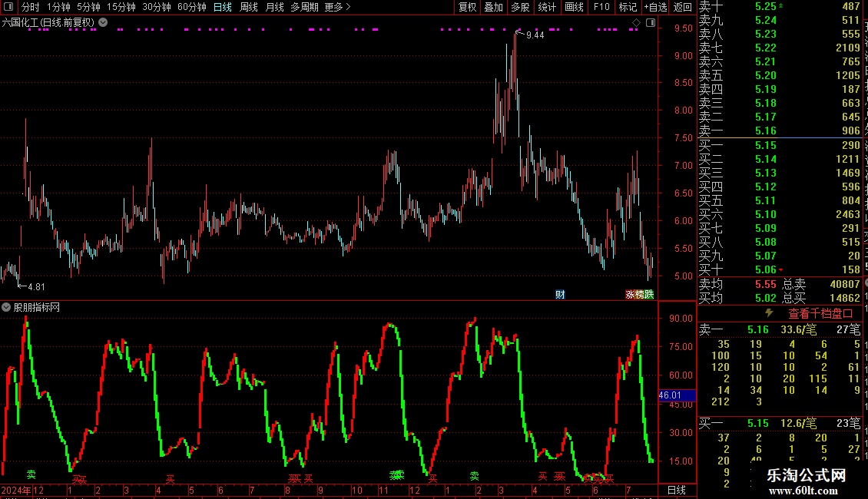The width and height of the screenshot is (868, 499).
Task: Open the 六国化工 chart options dropdown
Action: [103, 22]
